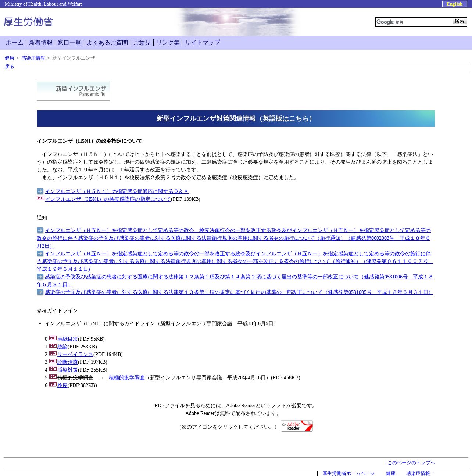
Task: Open 窓口一覧 in navigation bar
Action: [69, 43]
